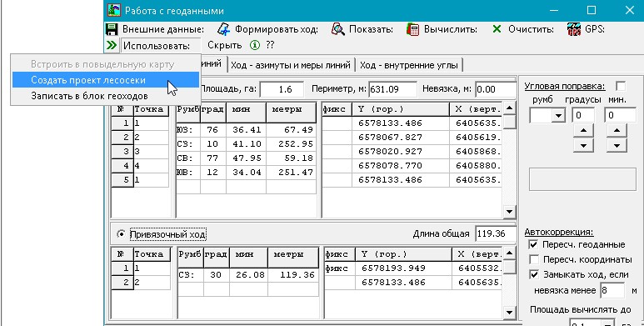Click the minutes cell 34.04
644x326 pixels.
point(246,173)
